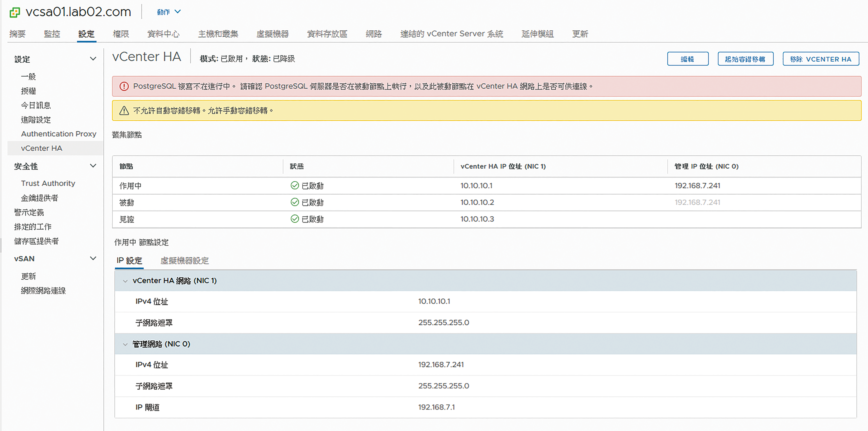Select 今日訊息 in the sidebar
The width and height of the screenshot is (868, 431).
click(x=36, y=105)
